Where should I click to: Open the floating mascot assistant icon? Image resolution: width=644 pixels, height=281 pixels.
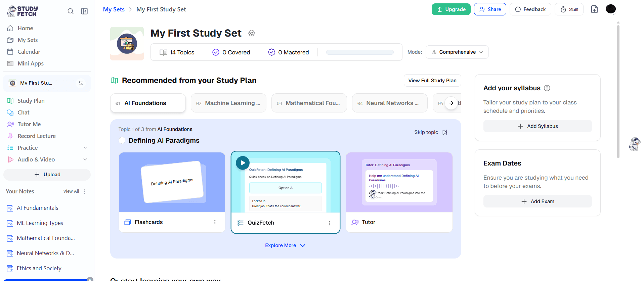pos(635,144)
